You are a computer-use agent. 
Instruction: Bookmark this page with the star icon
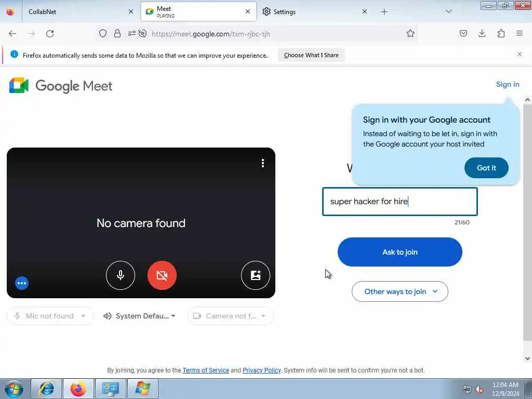pos(410,33)
